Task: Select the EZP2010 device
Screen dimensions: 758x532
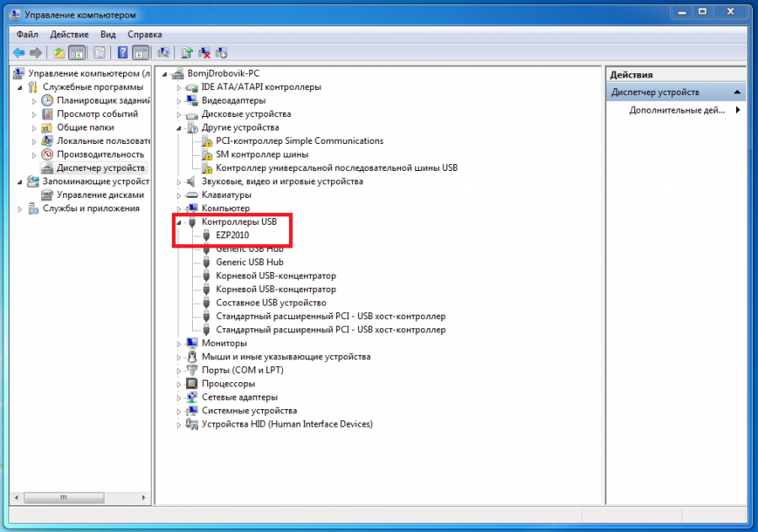Action: (x=232, y=235)
